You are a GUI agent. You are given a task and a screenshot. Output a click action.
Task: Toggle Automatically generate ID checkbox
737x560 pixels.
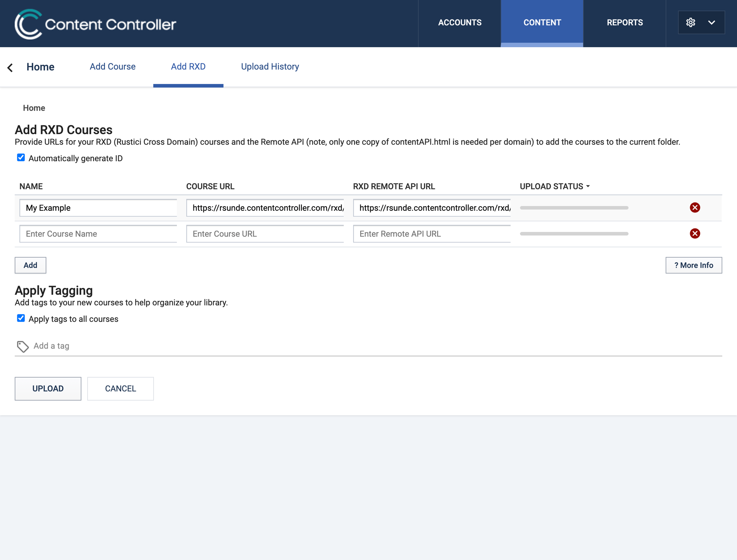21,158
